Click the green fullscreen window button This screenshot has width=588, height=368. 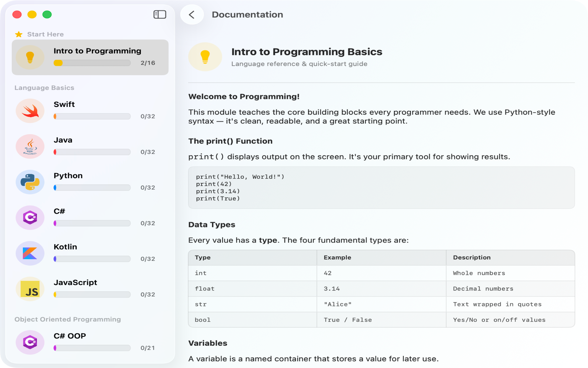click(x=47, y=14)
